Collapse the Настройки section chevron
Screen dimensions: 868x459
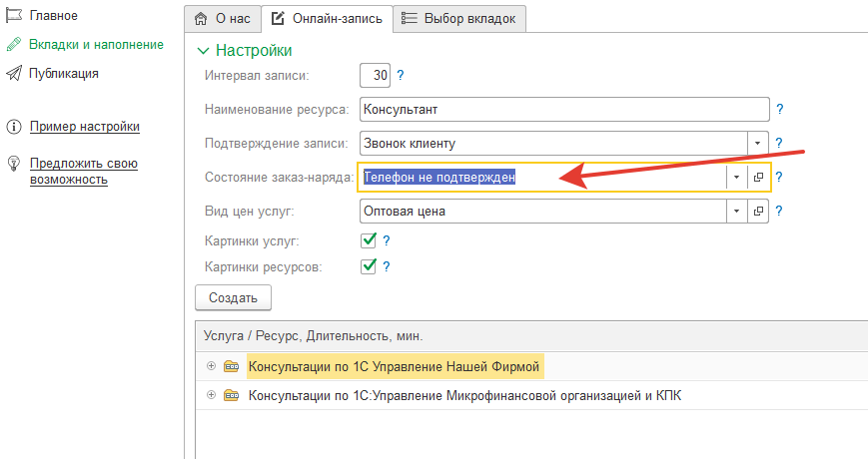click(203, 51)
